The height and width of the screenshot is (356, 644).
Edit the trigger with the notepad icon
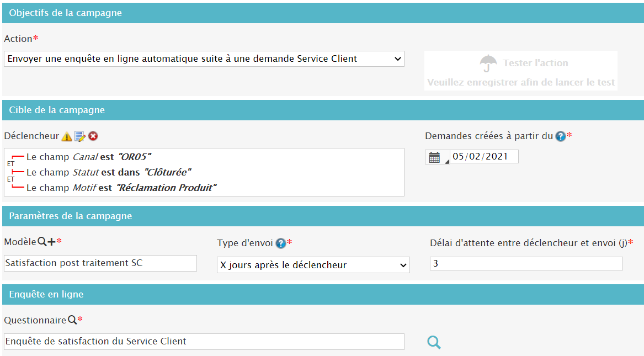click(80, 136)
